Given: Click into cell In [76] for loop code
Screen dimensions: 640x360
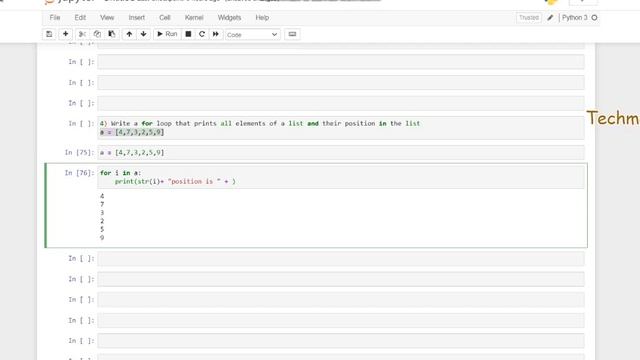Looking at the screenshot, I should point(341,177).
